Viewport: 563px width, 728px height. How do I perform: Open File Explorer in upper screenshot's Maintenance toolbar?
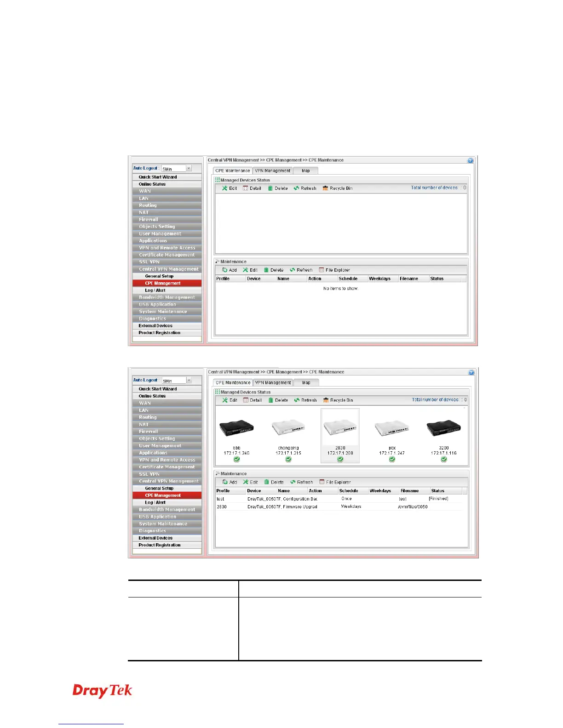pos(334,270)
